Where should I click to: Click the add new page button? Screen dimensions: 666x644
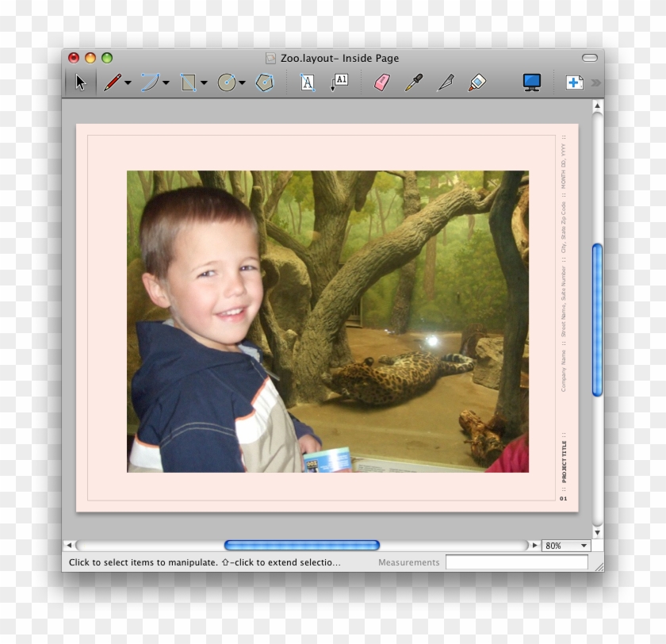(x=572, y=82)
